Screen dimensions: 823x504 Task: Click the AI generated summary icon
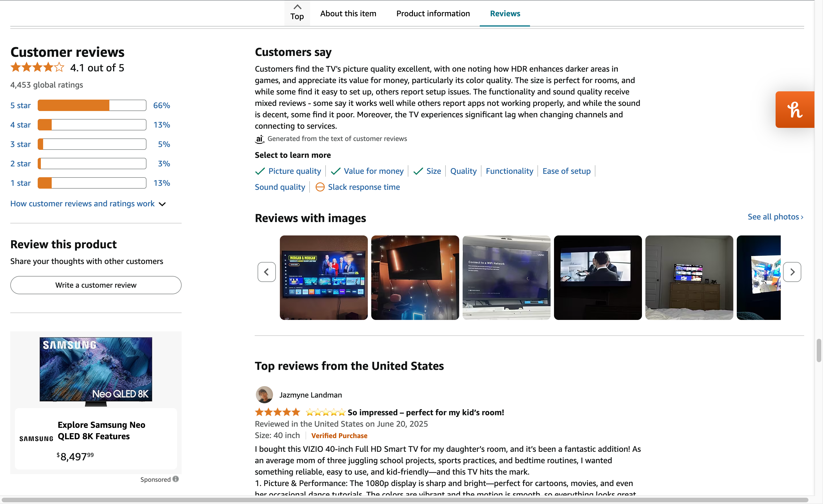[x=260, y=139]
